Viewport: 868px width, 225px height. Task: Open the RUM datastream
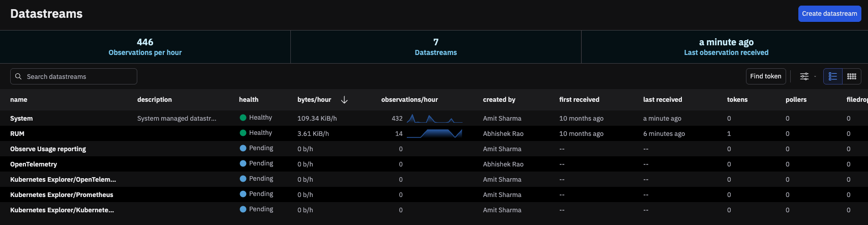point(17,134)
